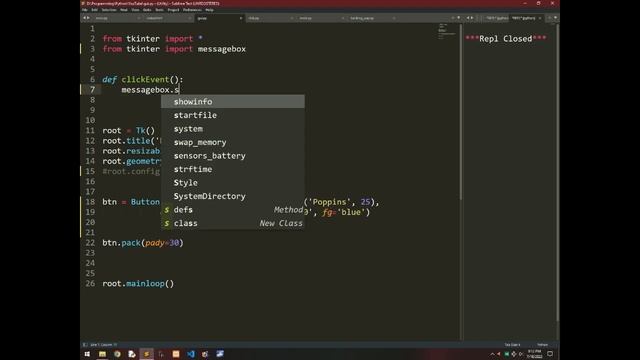Click the orange app taskbar icon

(x=176, y=354)
